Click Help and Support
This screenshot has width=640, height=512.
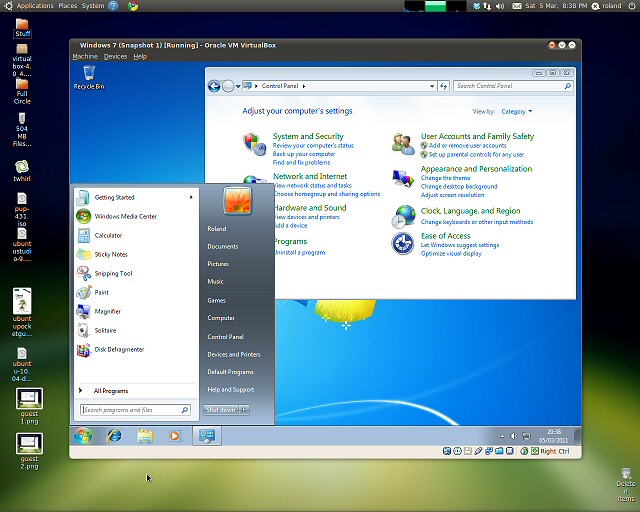point(231,390)
